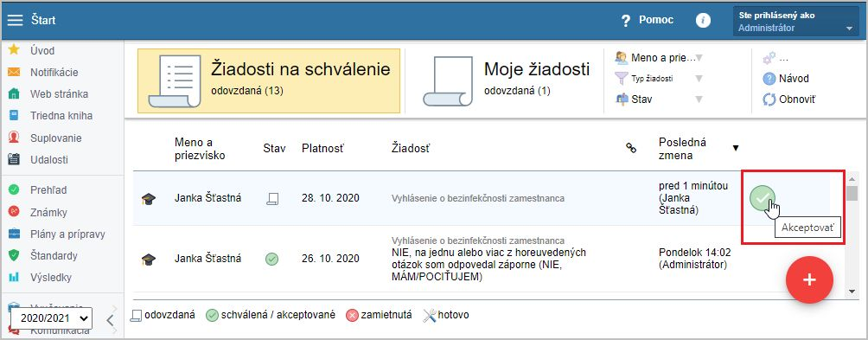The width and height of the screenshot is (868, 340).
Task: Sort by Posledná zmena column arrow
Action: point(736,148)
